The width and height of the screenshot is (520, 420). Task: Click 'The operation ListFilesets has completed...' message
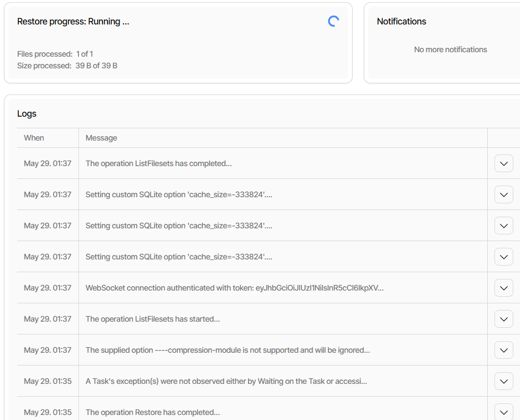tap(159, 163)
